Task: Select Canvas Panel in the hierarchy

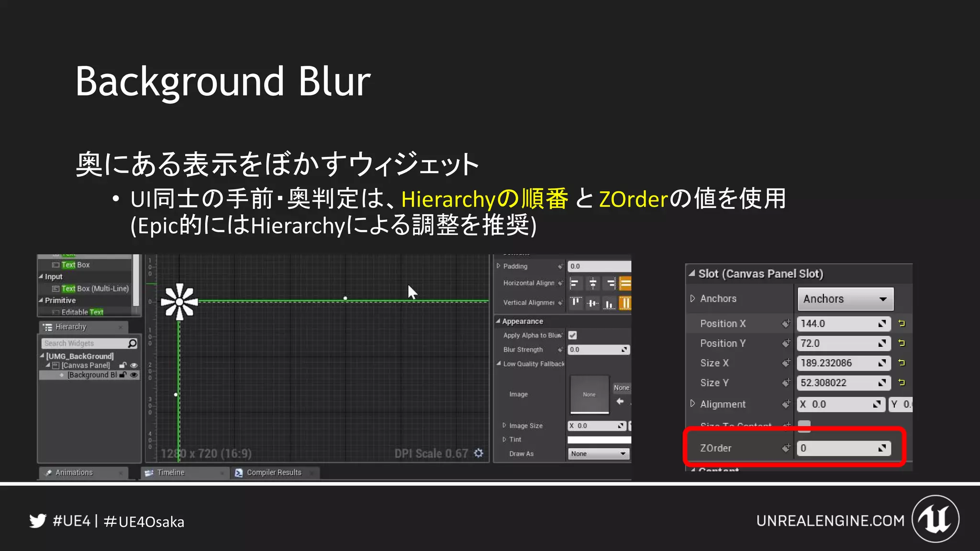Action: 86,365
